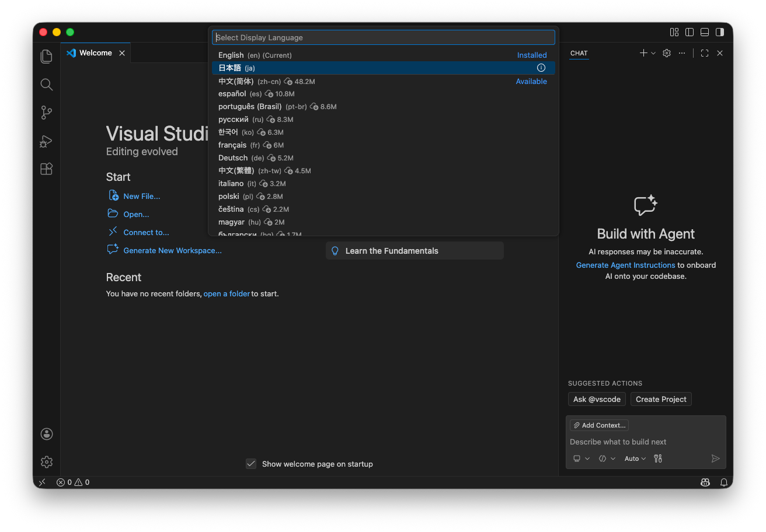The height and width of the screenshot is (532, 766).
Task: Open the session target dropdown with monitor icon
Action: (x=582, y=459)
